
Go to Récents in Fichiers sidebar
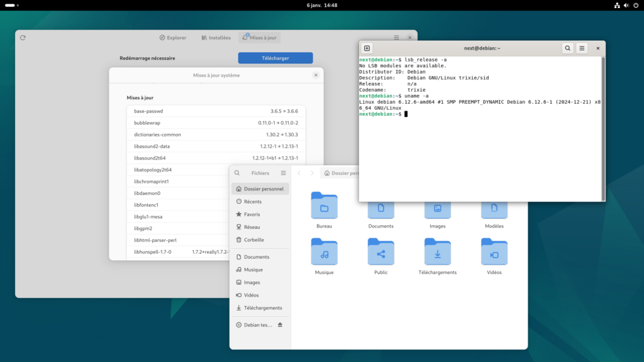252,202
